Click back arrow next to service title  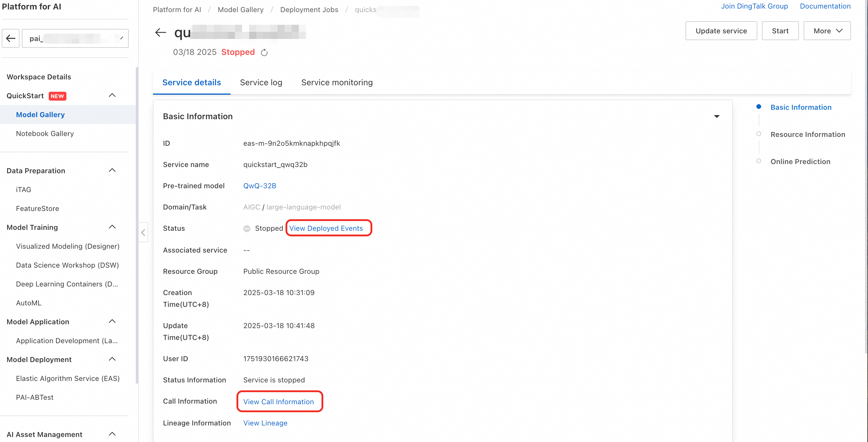(x=160, y=32)
